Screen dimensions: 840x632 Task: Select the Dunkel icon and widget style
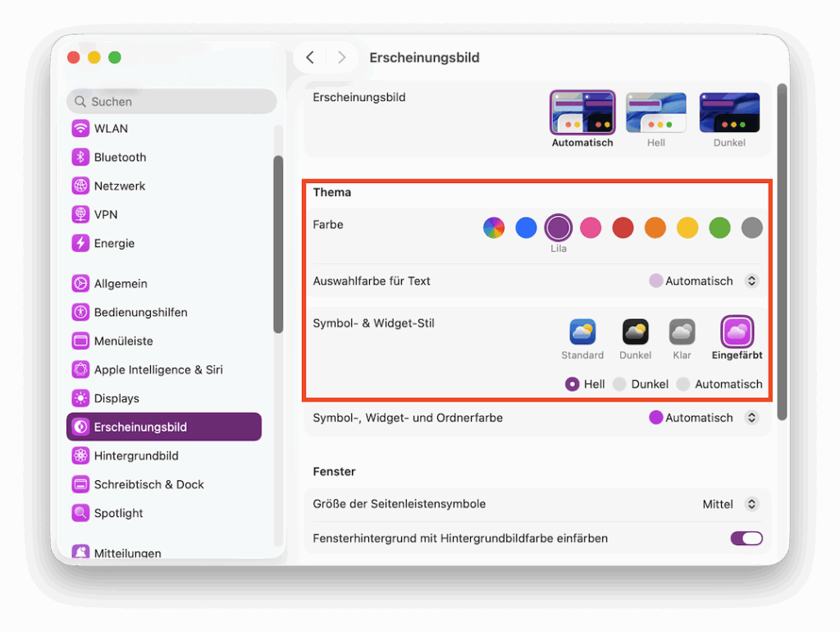pyautogui.click(x=635, y=332)
